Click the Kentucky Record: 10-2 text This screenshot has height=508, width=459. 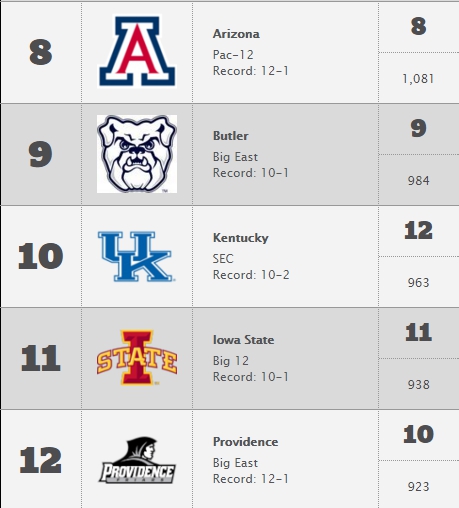(251, 275)
